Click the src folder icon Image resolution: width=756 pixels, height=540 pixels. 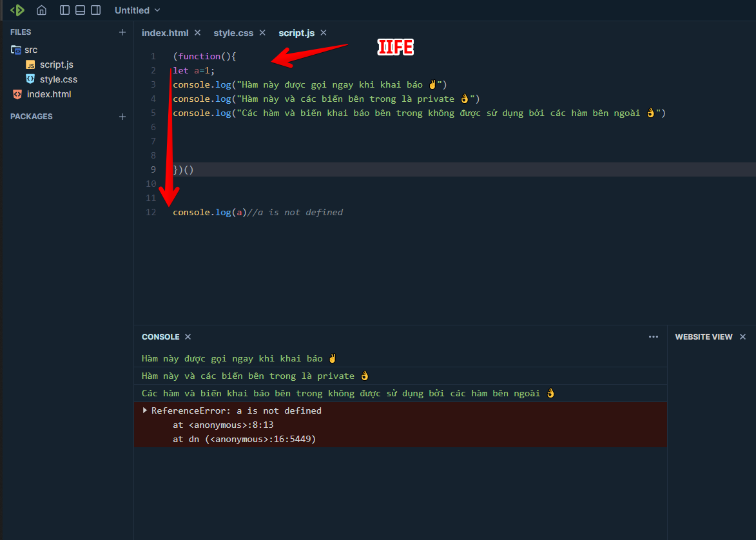tap(15, 49)
